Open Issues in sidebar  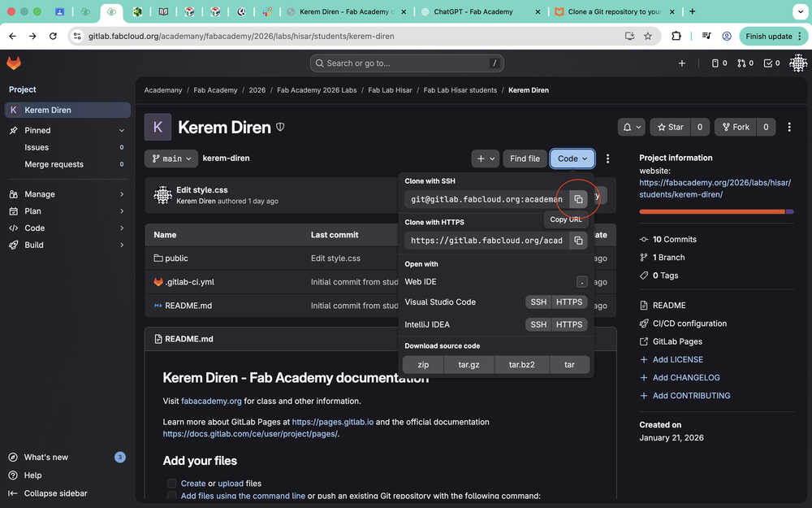pos(67,147)
